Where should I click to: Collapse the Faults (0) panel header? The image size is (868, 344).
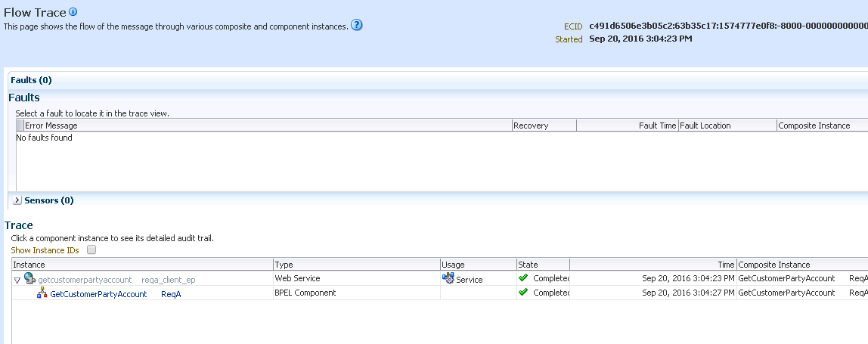click(x=31, y=80)
